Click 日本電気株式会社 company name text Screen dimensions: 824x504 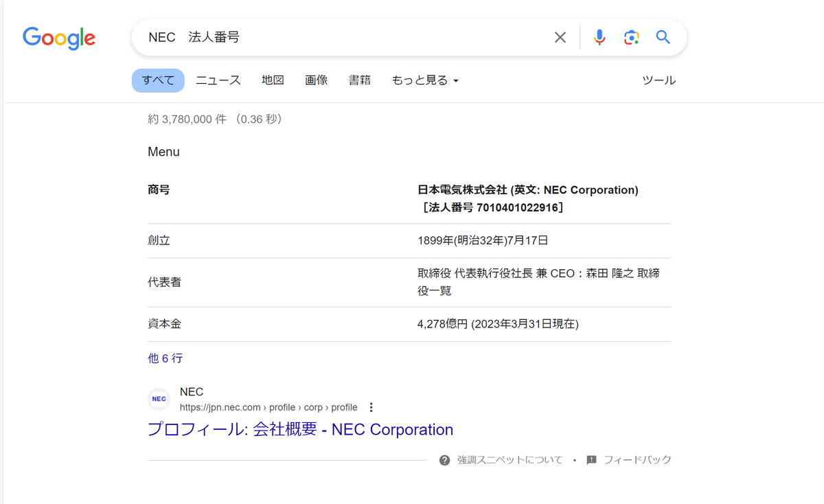coord(462,190)
